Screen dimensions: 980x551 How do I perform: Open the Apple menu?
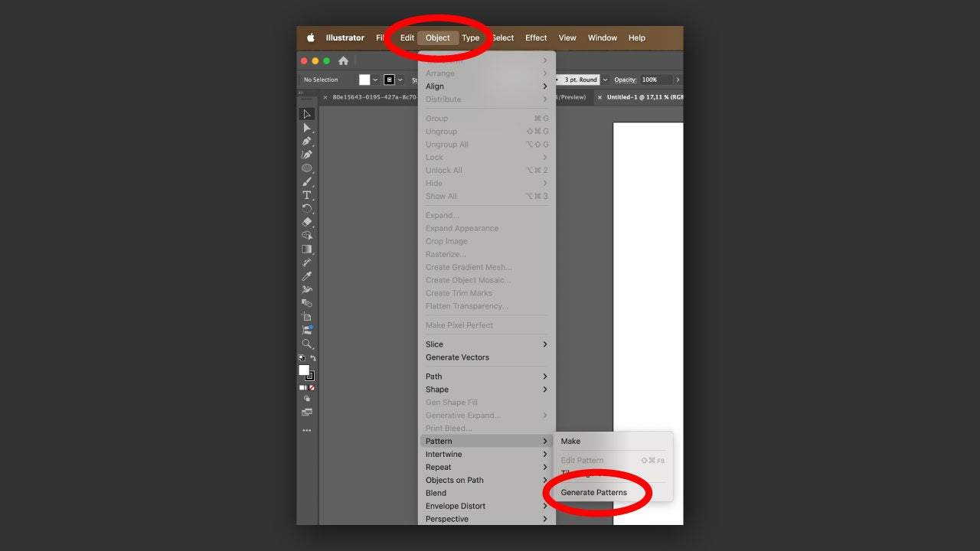click(311, 37)
